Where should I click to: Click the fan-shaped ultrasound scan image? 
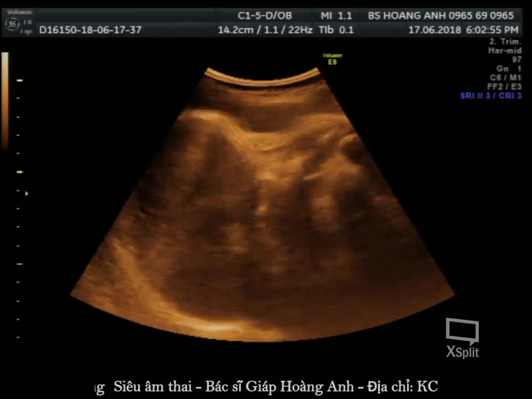[262, 204]
